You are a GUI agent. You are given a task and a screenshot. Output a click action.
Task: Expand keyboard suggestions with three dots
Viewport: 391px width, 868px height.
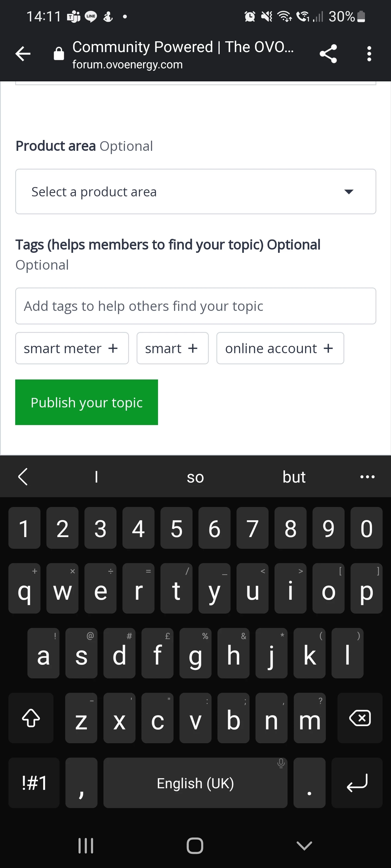click(367, 477)
